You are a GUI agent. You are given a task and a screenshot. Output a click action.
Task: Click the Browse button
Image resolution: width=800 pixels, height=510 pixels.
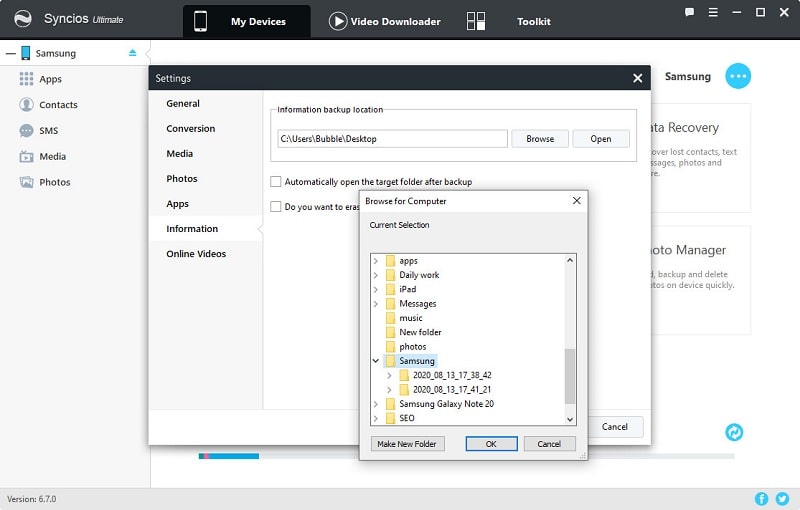540,139
